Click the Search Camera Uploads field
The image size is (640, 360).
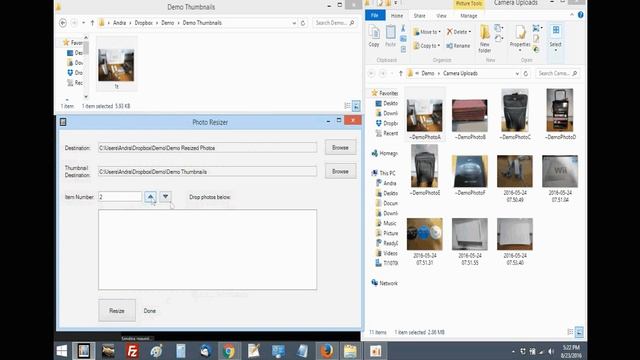tap(557, 73)
